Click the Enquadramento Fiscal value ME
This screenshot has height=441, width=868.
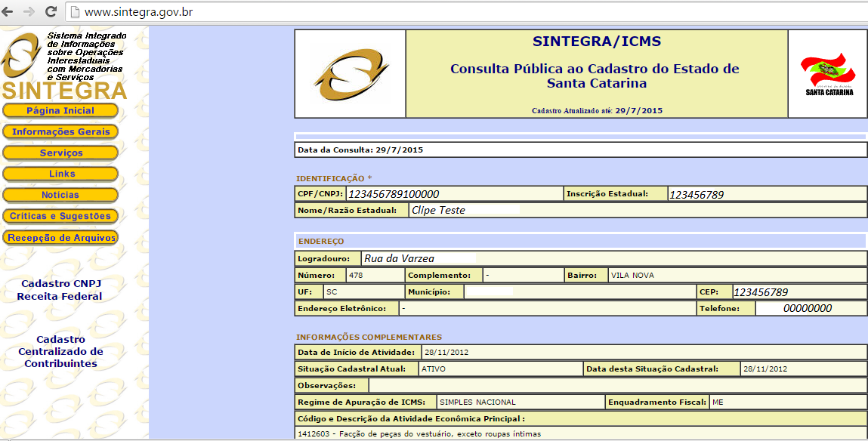[x=718, y=402]
